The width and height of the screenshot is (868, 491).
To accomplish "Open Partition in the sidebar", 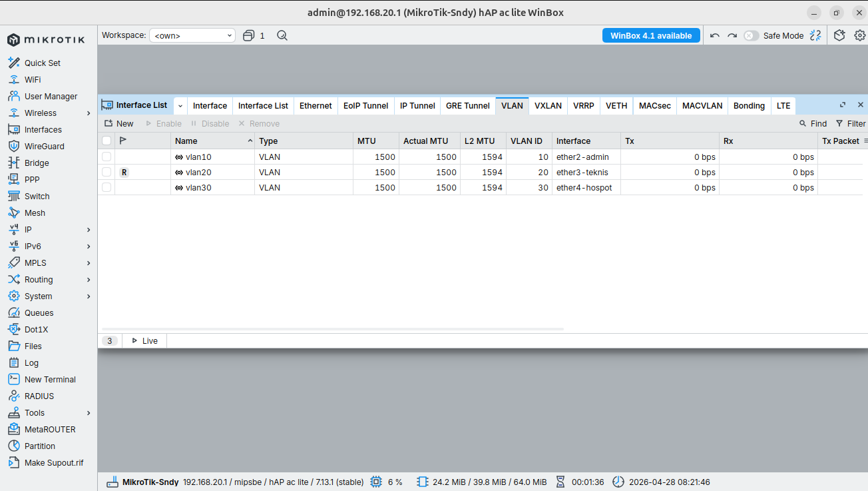I will coord(40,446).
